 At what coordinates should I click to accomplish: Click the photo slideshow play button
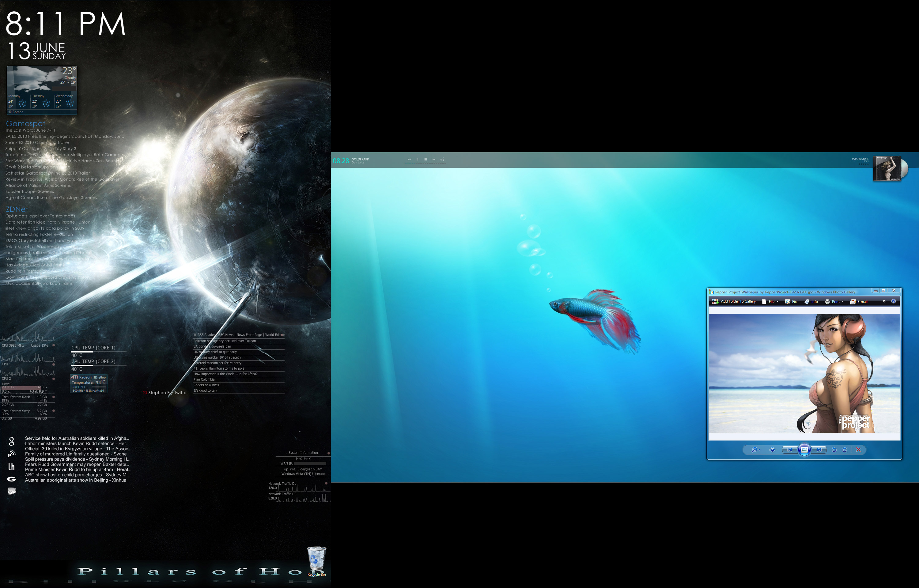click(x=802, y=449)
